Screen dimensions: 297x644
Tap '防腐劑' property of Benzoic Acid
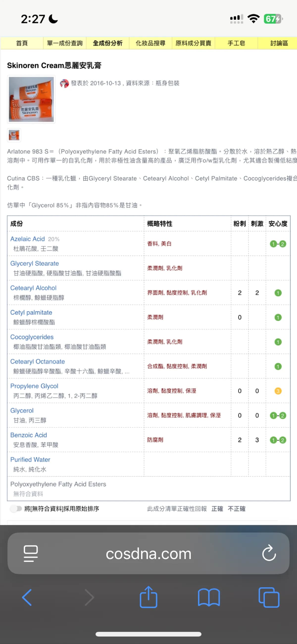tap(155, 440)
